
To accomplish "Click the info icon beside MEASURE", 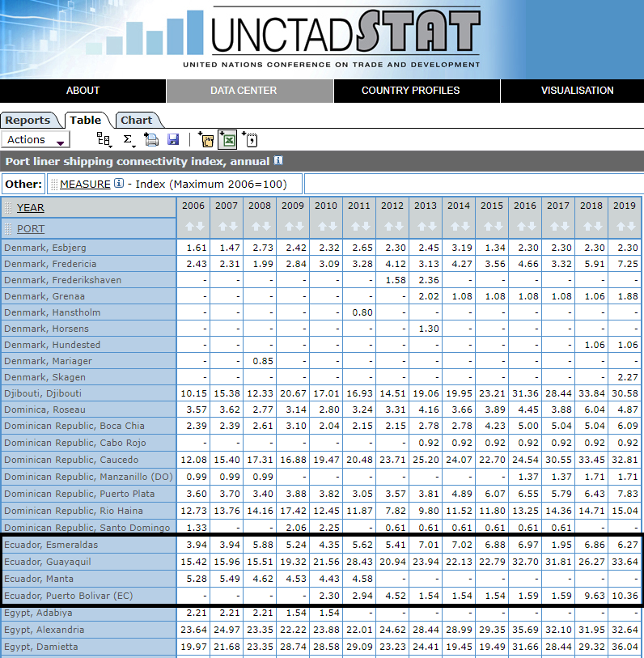I will (119, 184).
